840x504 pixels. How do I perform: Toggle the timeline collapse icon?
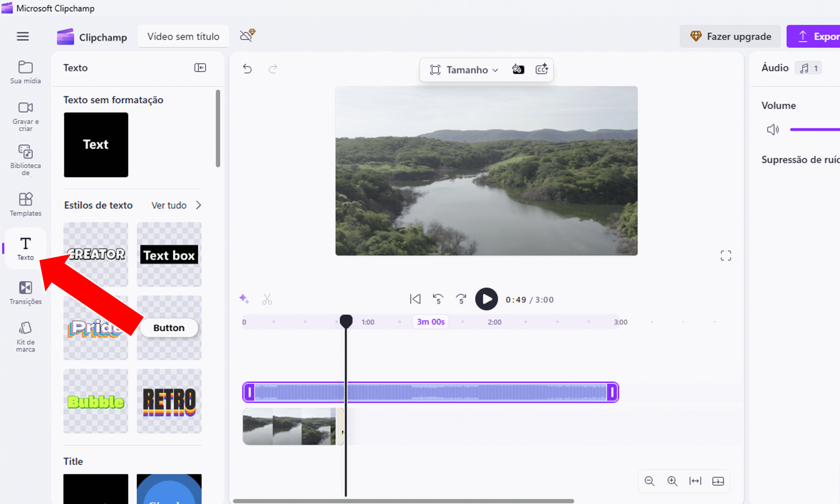pyautogui.click(x=718, y=481)
